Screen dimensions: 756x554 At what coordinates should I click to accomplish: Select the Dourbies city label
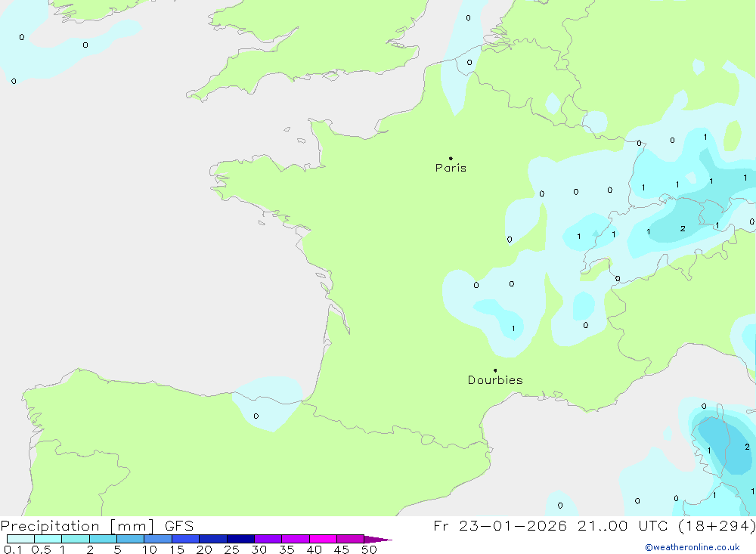point(495,380)
